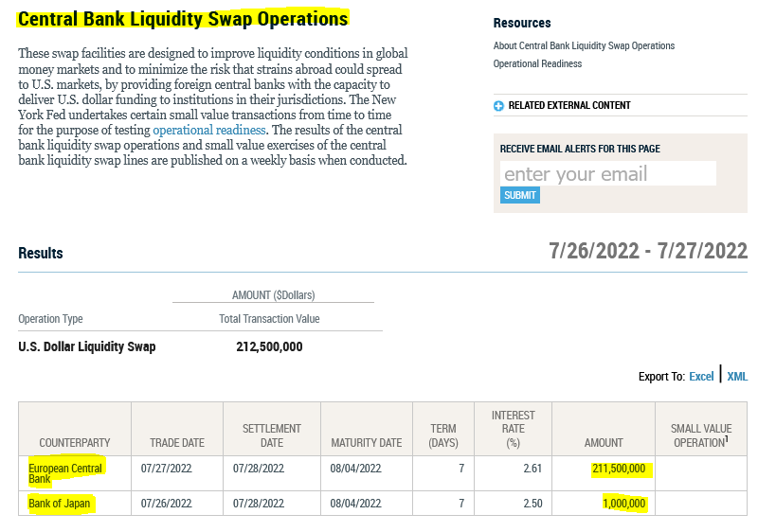The width and height of the screenshot is (776, 532).
Task: Export results to Excel
Action: pos(701,377)
